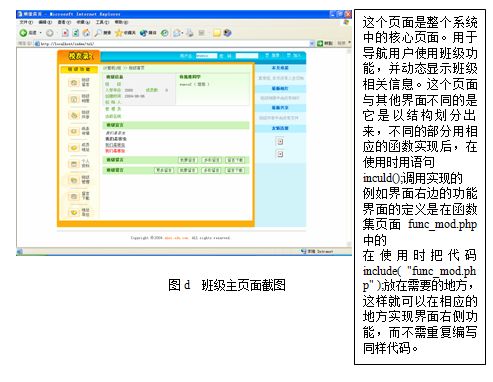Expand the Mail icon dropdown arrow
Viewport: 493px width, 382px height.
pyautogui.click(x=182, y=33)
